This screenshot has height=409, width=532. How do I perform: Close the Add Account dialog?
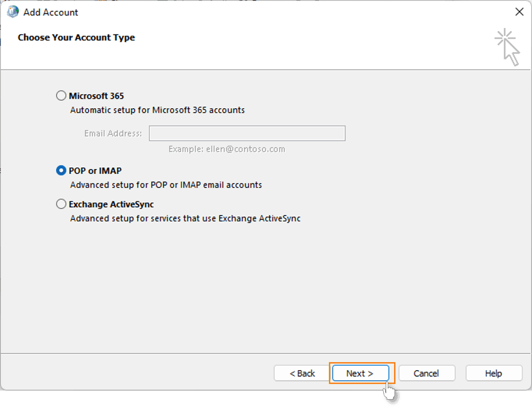coord(519,11)
